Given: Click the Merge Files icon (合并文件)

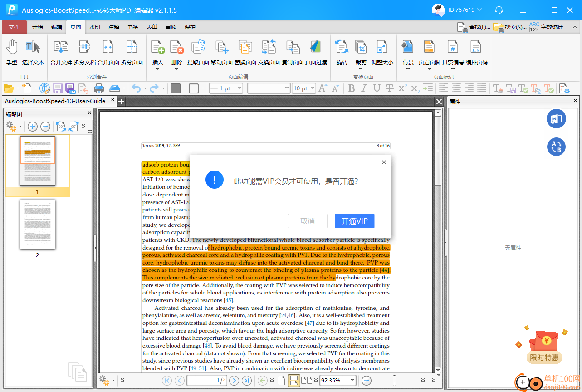Looking at the screenshot, I should 61,53.
